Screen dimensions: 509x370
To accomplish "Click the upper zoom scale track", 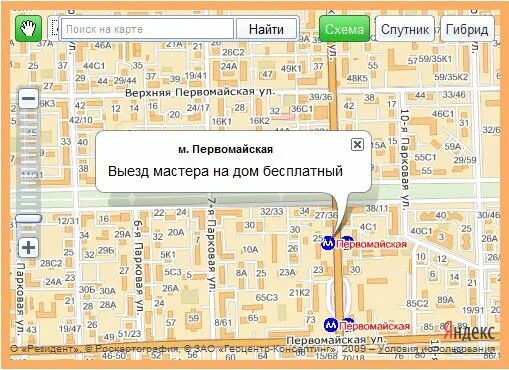I will 28,160.
